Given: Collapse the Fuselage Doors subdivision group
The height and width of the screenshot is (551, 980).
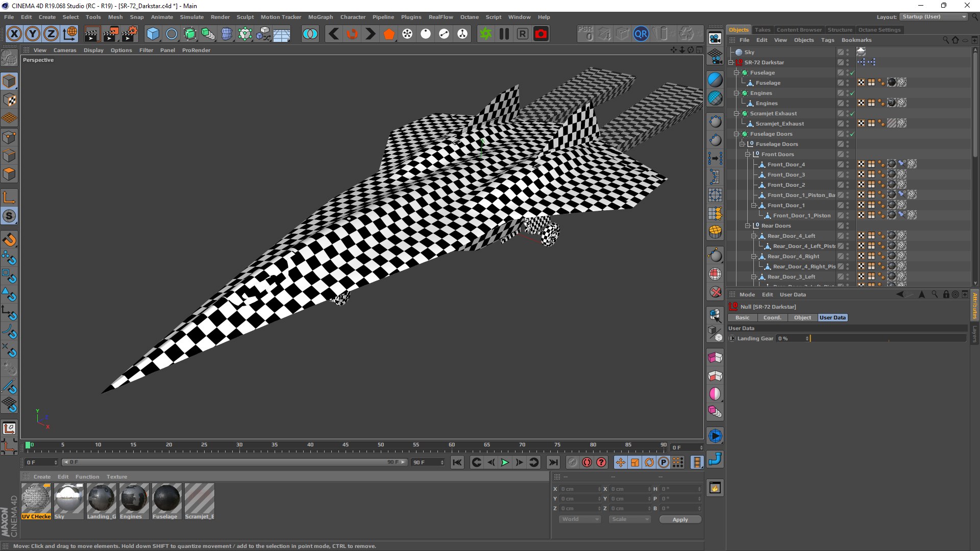Looking at the screenshot, I should pyautogui.click(x=736, y=134).
